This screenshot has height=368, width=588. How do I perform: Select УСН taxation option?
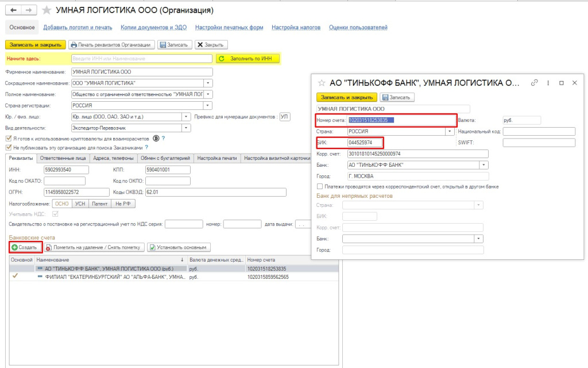(x=80, y=204)
